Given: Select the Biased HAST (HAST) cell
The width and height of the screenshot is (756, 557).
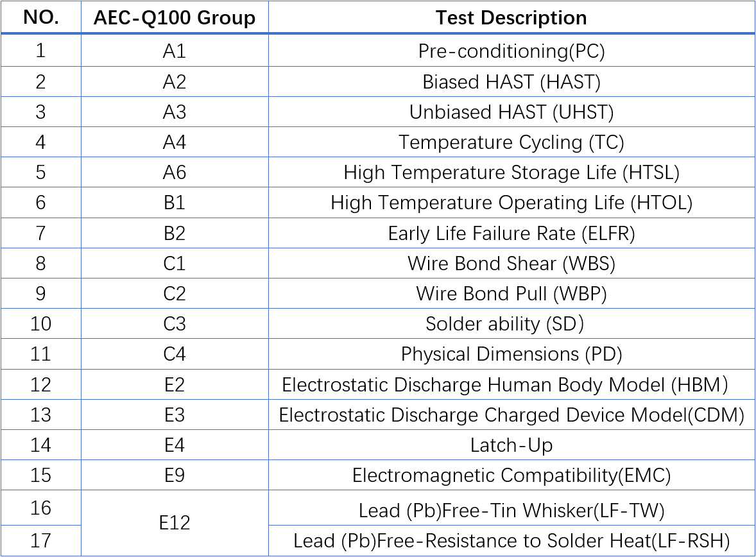Looking at the screenshot, I should click(511, 82).
